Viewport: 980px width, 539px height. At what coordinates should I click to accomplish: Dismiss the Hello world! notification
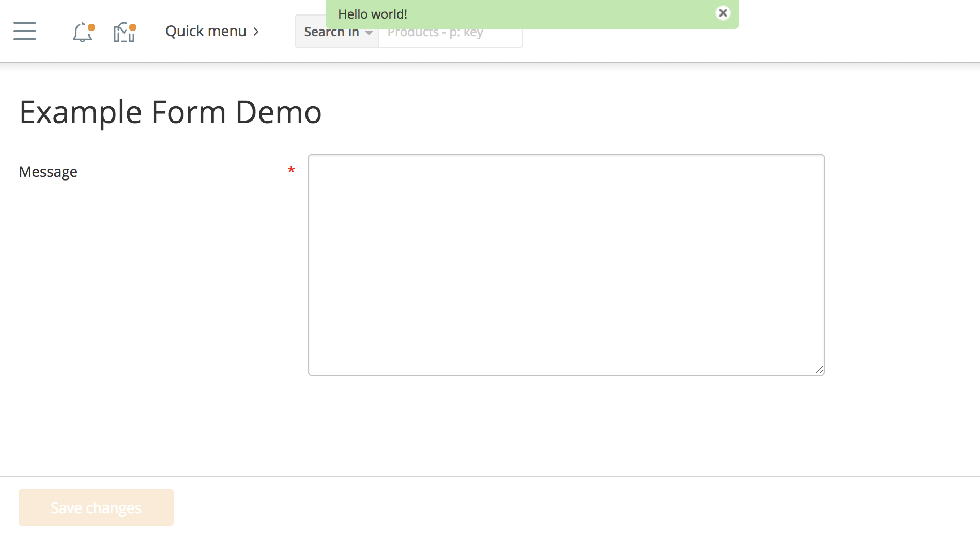723,13
